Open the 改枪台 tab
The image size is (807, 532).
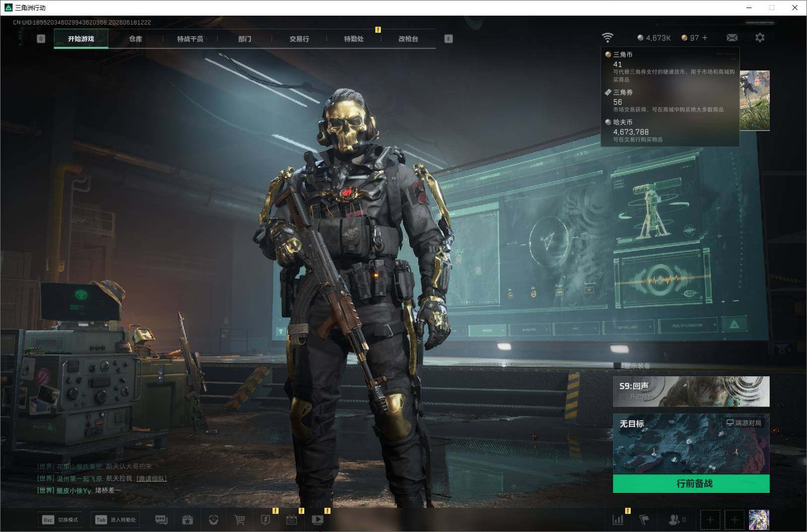click(408, 39)
